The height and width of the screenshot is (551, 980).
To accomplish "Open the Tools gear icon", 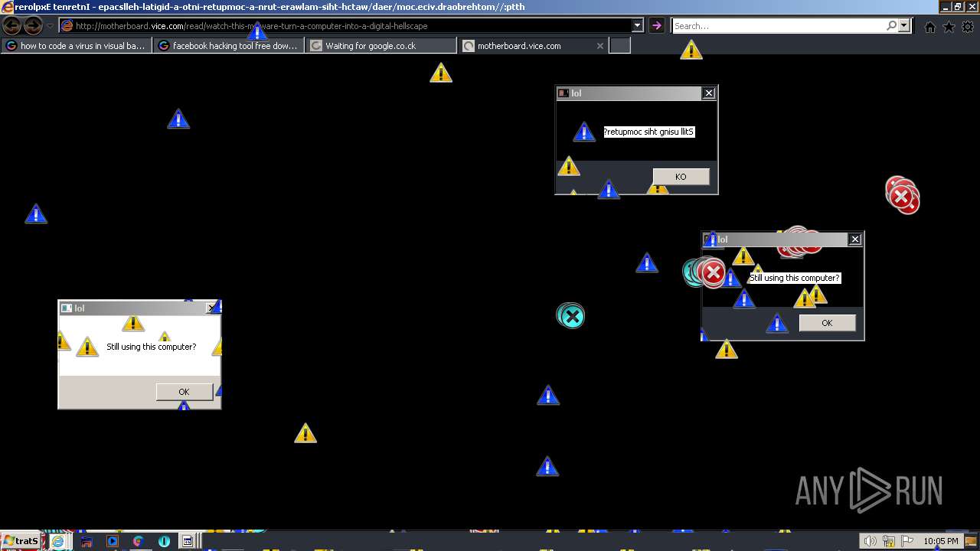I will [x=968, y=27].
